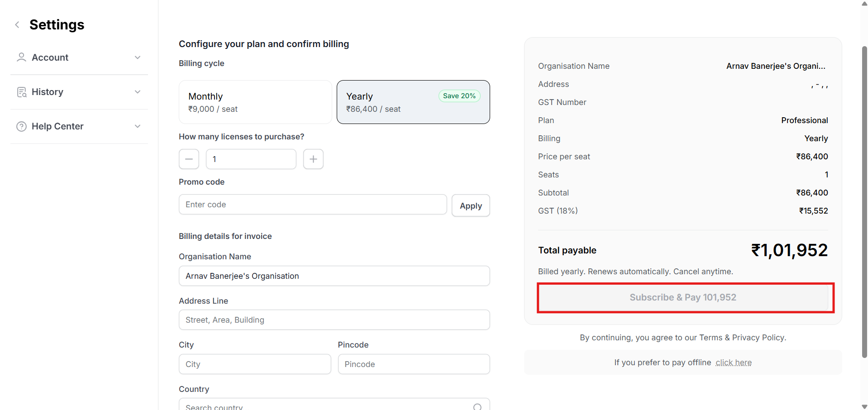
Task: Decrease licenses with the minus button
Action: pos(189,159)
